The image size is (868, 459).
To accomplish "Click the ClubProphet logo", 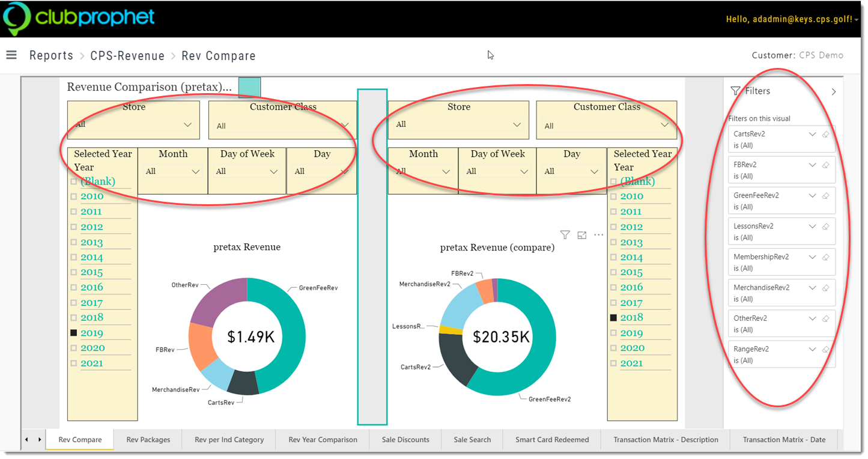I will 79,18.
